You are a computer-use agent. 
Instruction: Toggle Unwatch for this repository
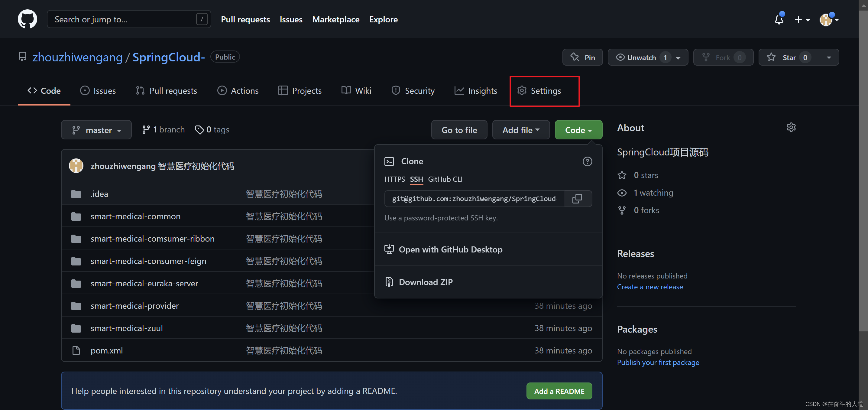click(642, 57)
